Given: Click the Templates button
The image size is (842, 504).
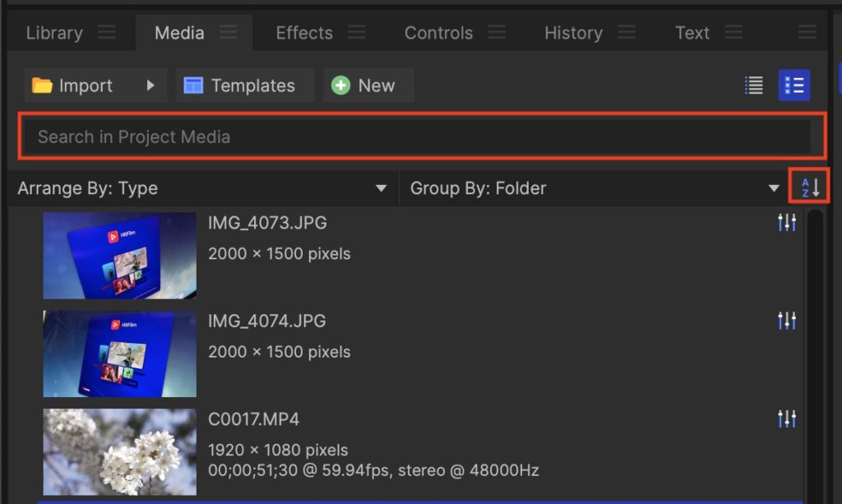Looking at the screenshot, I should (244, 86).
